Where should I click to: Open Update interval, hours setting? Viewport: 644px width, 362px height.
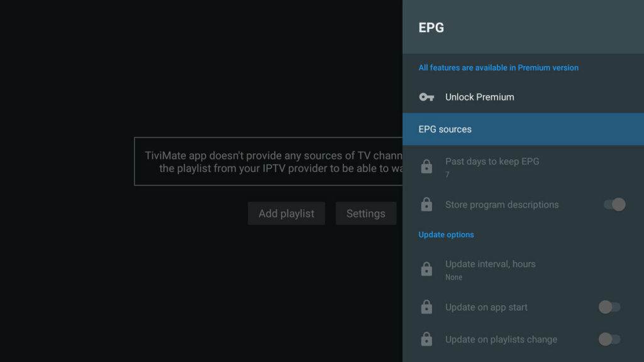[x=490, y=264]
